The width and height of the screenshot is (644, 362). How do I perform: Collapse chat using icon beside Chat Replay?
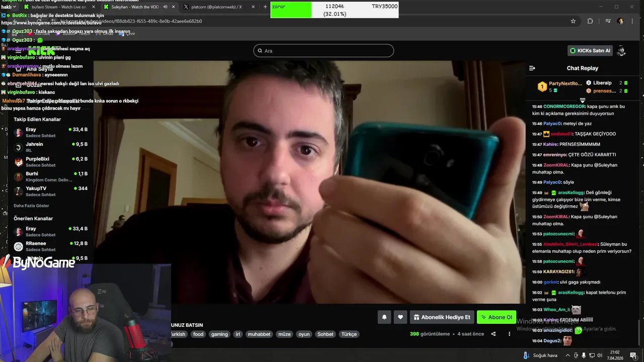[532, 68]
